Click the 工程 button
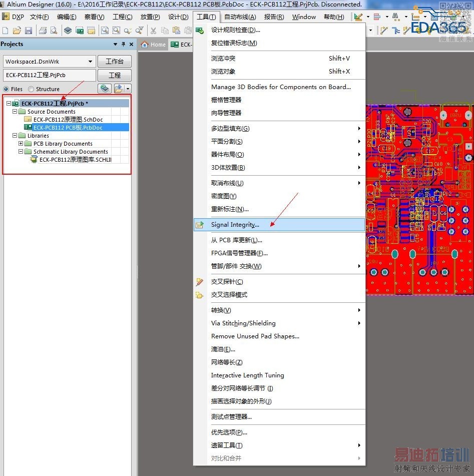 pyautogui.click(x=115, y=75)
